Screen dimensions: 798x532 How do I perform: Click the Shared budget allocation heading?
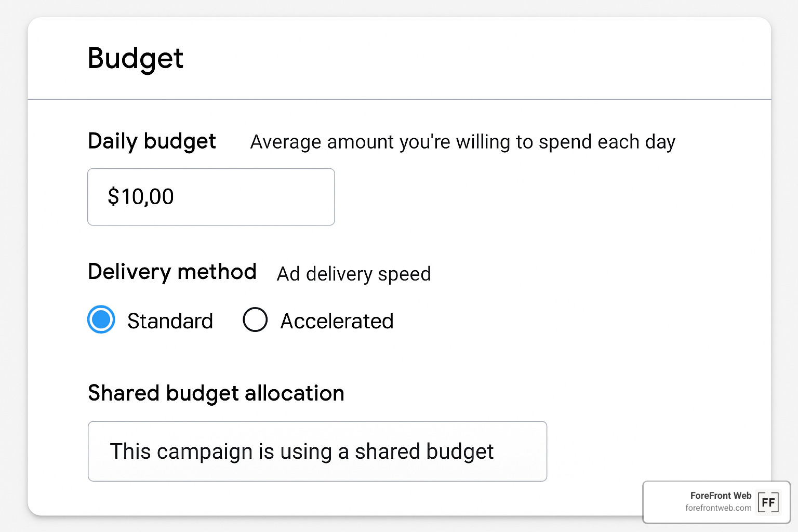[x=216, y=393]
